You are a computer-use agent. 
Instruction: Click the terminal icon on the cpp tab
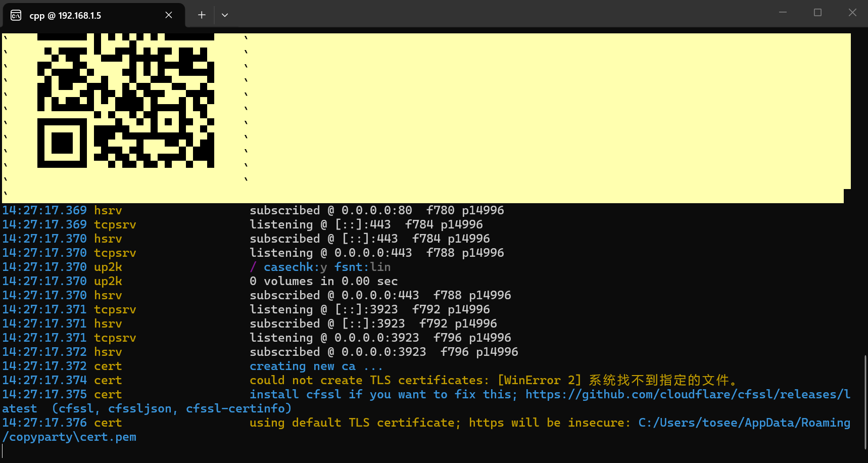[x=15, y=15]
